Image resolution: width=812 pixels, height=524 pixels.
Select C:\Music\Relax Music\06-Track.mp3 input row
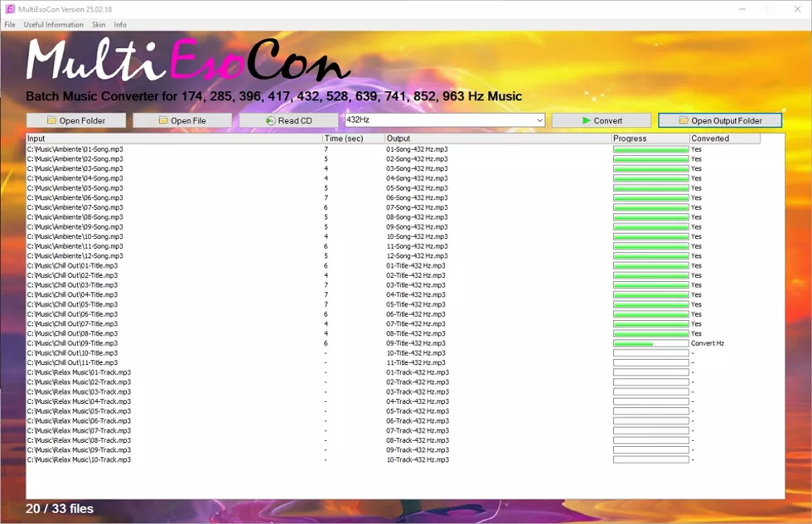80,421
